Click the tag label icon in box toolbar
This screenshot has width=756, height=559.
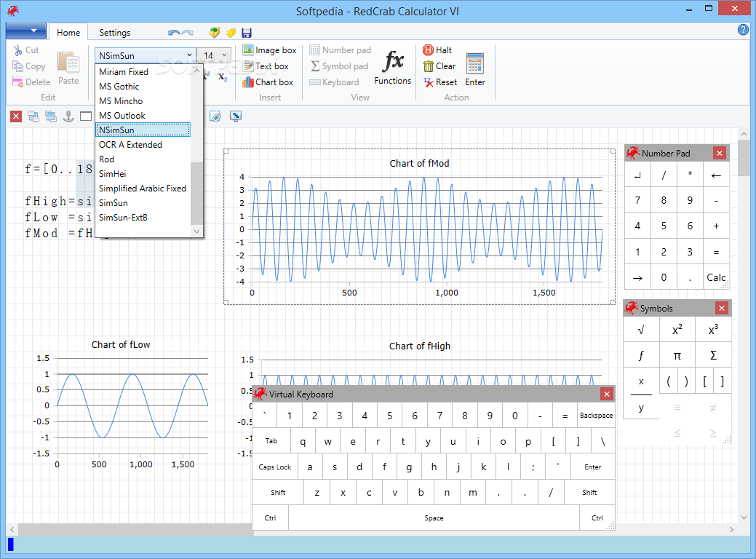(x=215, y=116)
